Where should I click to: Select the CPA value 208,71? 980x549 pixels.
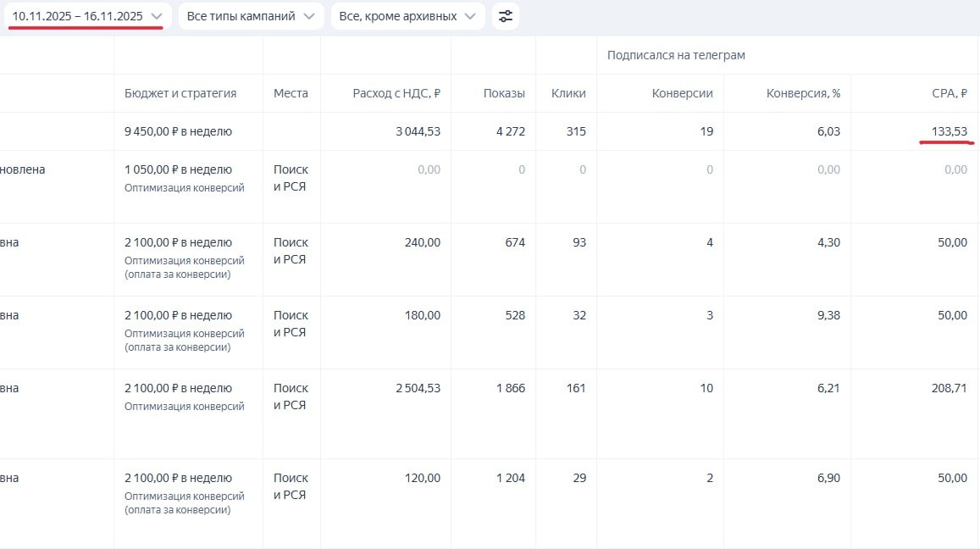point(948,388)
